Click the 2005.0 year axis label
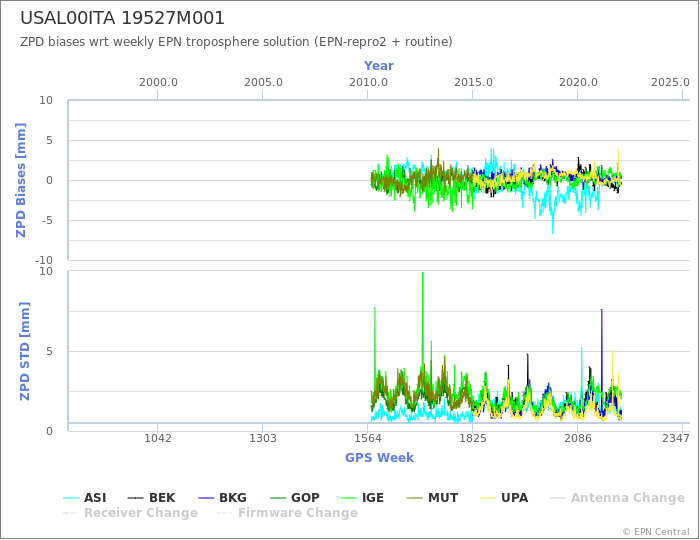The width and height of the screenshot is (700, 540). (x=263, y=83)
